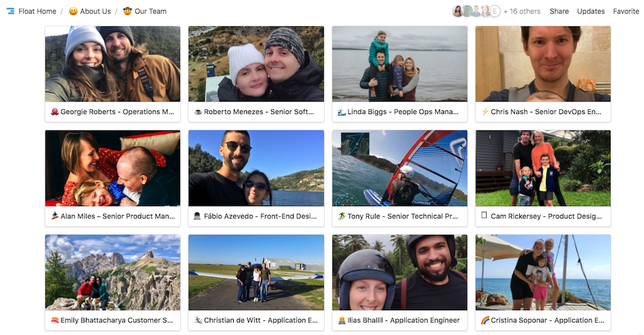Click the octopus emoji beside Georgie Roberts
The height and width of the screenshot is (335, 644).
coord(54,112)
